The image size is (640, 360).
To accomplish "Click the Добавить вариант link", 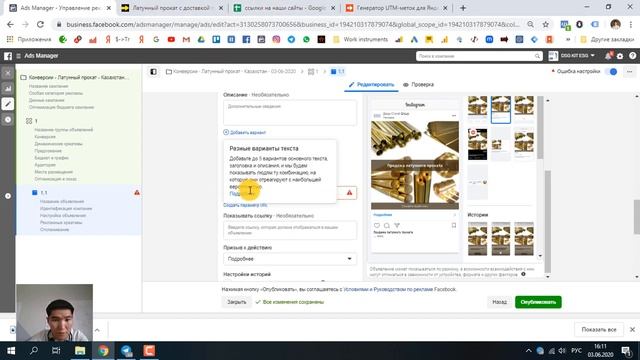I will pos(244,132).
